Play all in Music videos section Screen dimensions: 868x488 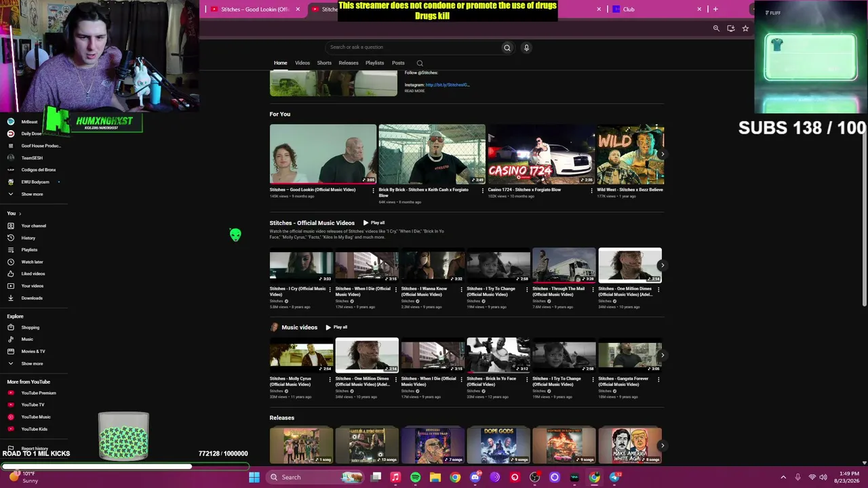(336, 327)
